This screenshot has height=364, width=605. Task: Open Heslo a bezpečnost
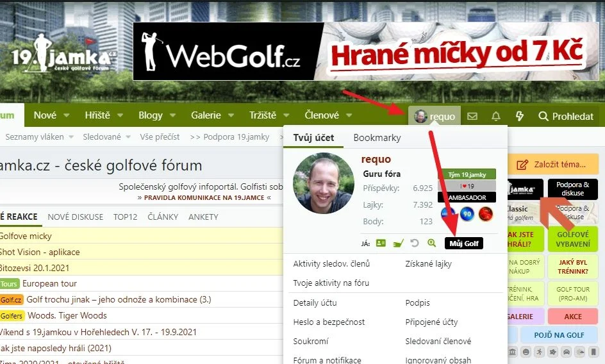329,322
